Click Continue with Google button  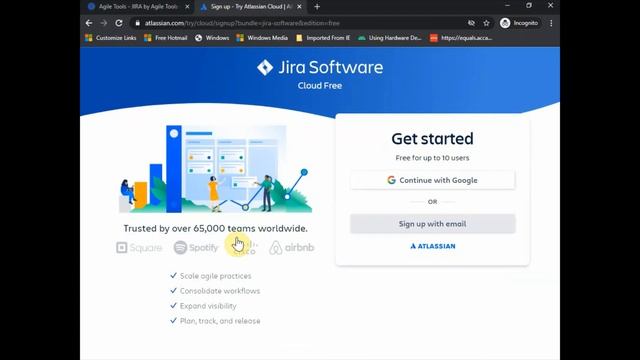pyautogui.click(x=433, y=180)
